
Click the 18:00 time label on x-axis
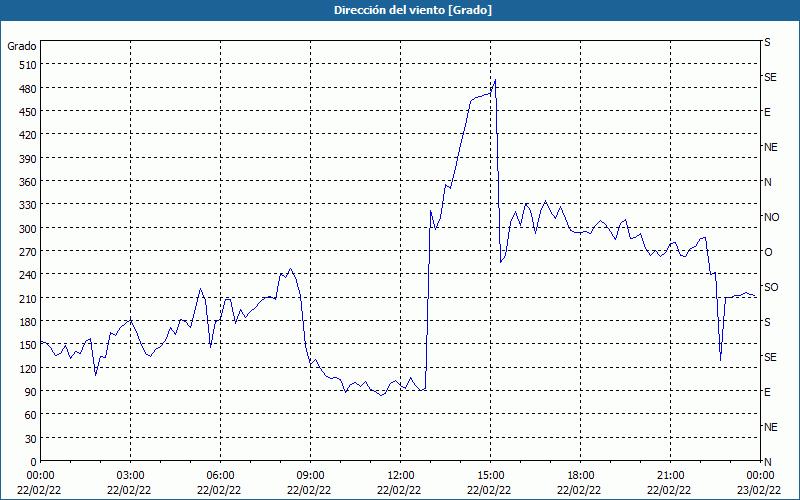click(581, 476)
